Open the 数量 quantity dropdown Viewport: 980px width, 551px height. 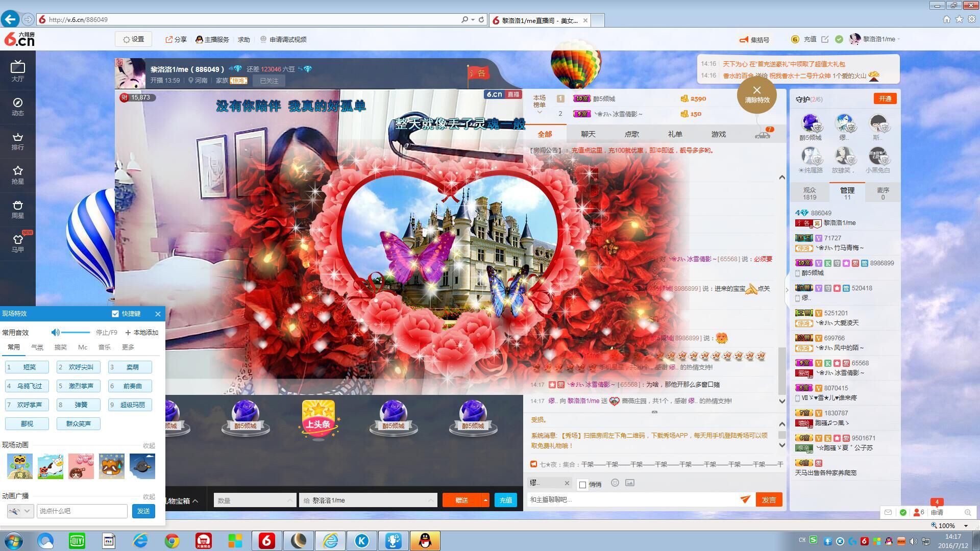click(x=254, y=500)
